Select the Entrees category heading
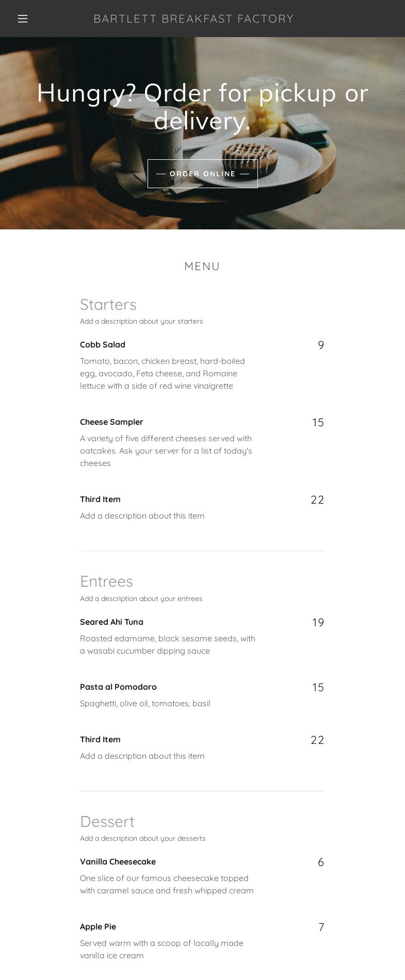 tap(106, 582)
